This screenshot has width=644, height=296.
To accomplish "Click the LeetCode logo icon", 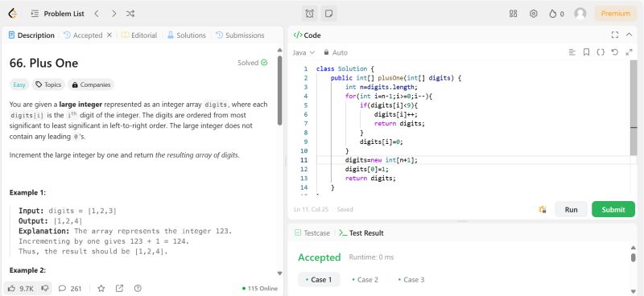I will pyautogui.click(x=13, y=14).
